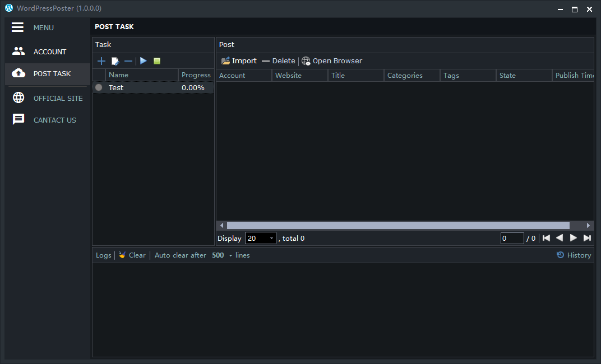Start the task with play icon

[x=144, y=61]
